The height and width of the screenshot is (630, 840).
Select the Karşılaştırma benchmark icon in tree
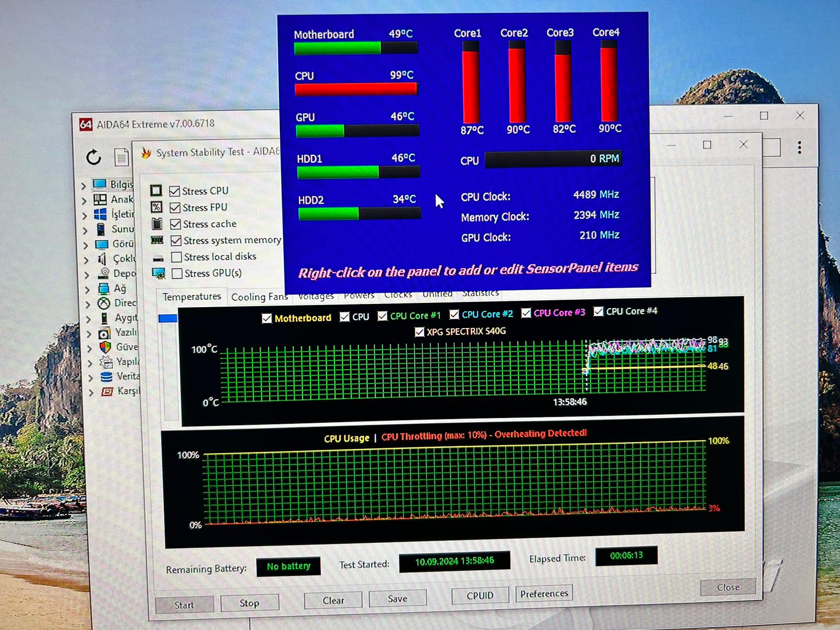[107, 392]
